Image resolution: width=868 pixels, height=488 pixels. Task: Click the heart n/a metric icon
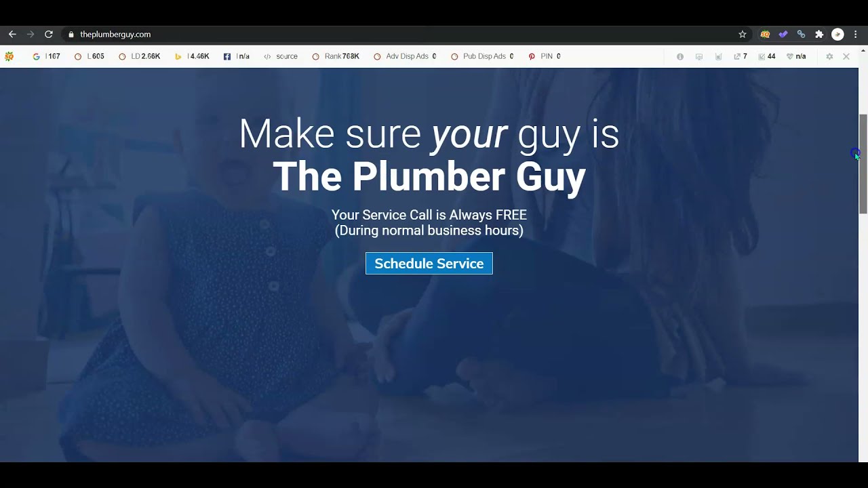[796, 56]
